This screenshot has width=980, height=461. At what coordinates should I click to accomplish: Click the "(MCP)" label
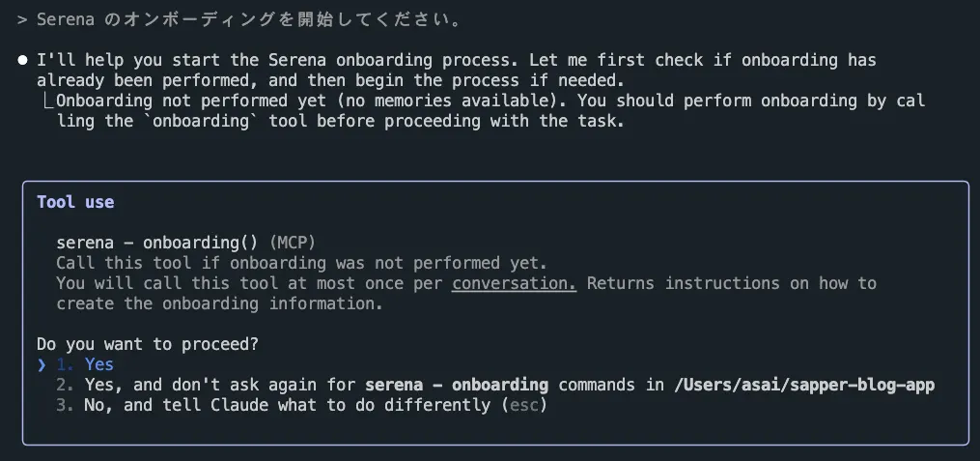(293, 243)
